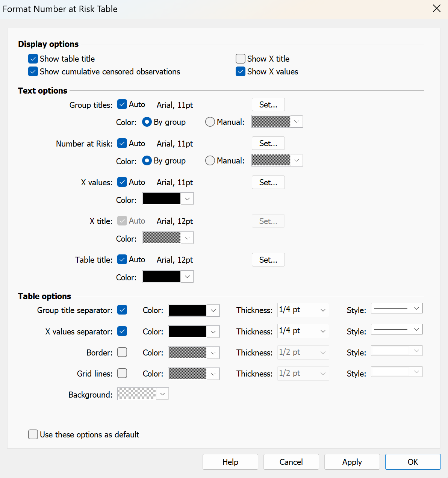Uncheck Show table title
Screen dimensions: 448x478
(x=33, y=59)
